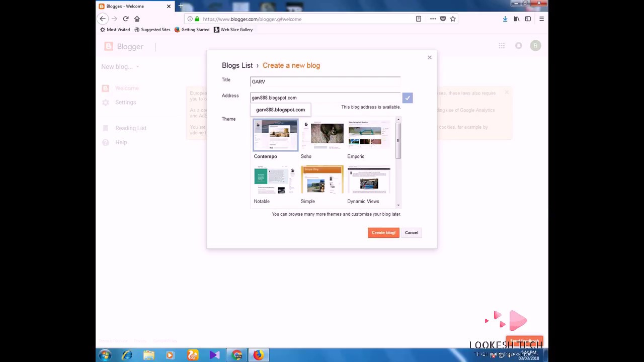The width and height of the screenshot is (644, 362).
Task: Open the Firefox hamburger menu
Action: coord(541,19)
